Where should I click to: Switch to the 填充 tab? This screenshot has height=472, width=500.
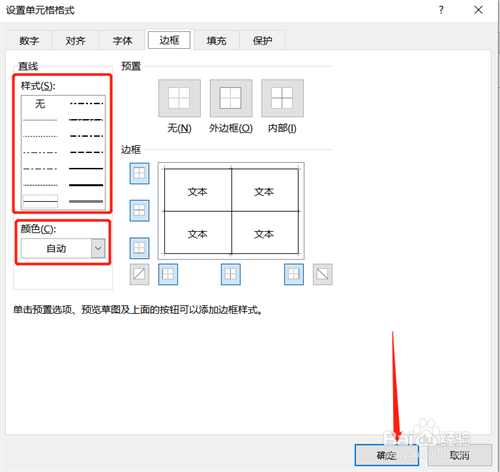click(x=216, y=41)
